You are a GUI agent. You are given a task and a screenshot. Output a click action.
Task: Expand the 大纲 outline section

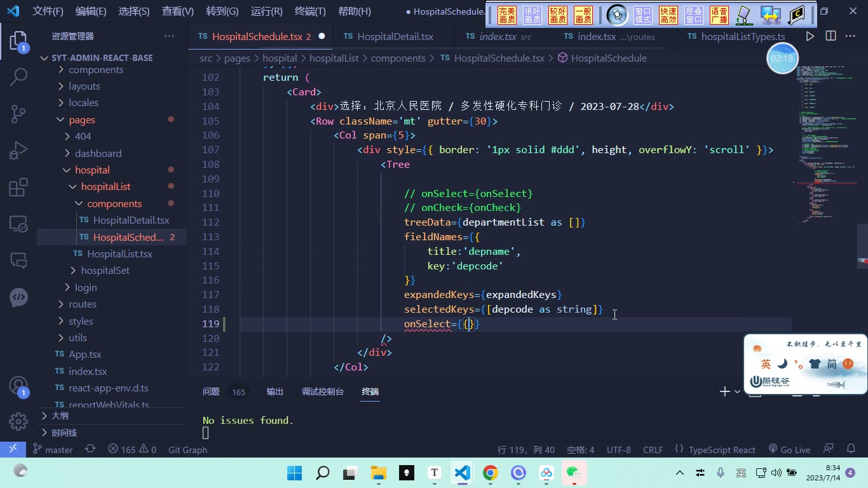(60, 416)
